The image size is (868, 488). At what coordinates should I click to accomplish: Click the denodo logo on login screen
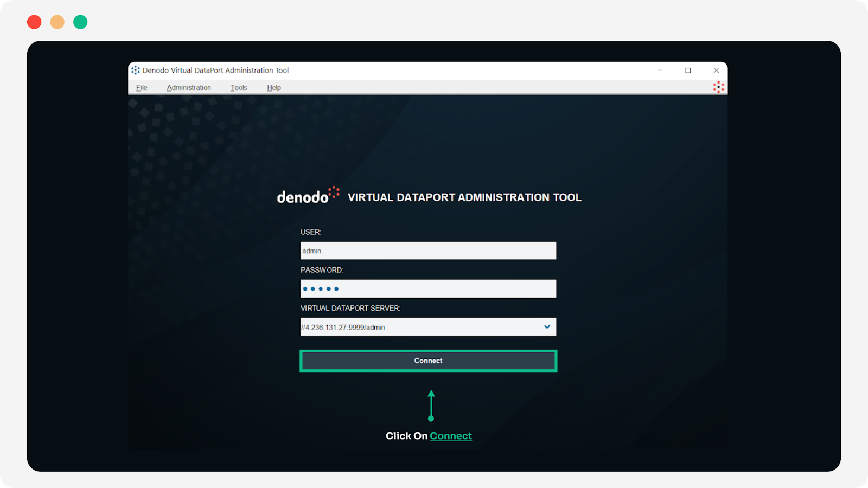point(308,196)
